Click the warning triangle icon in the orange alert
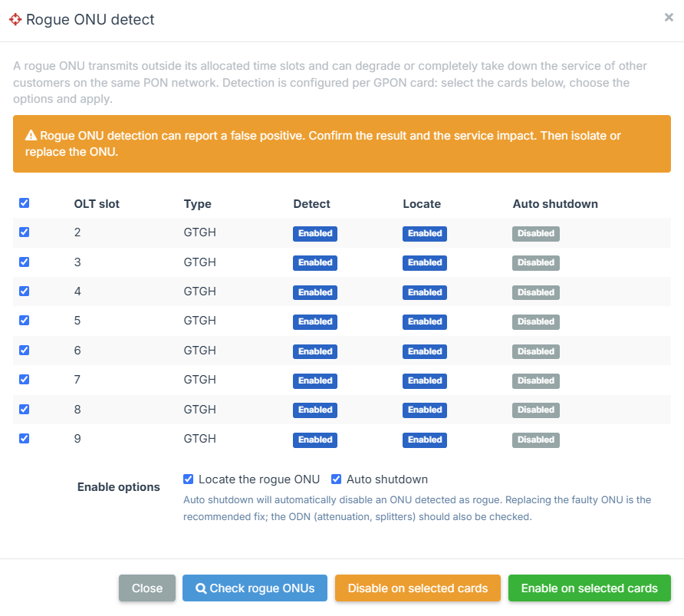The width and height of the screenshot is (684, 616). (31, 135)
